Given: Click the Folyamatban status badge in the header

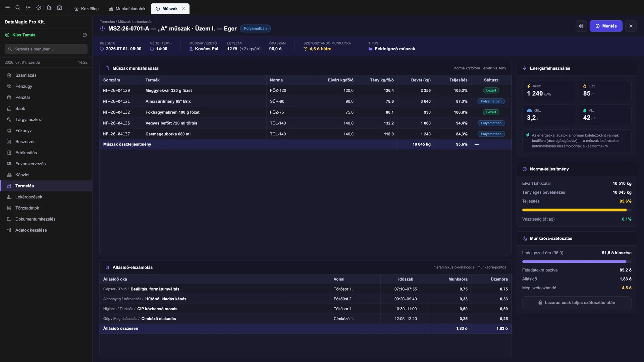Looking at the screenshot, I should [255, 28].
